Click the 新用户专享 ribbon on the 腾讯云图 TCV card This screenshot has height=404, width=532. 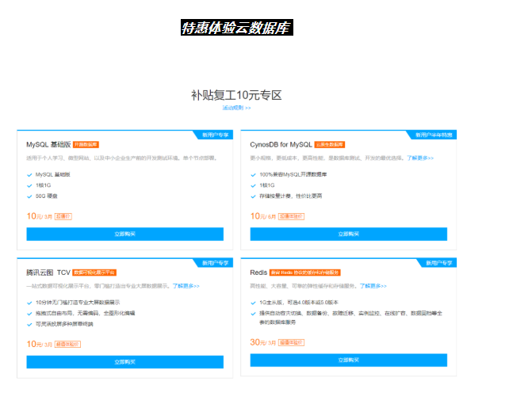pos(215,263)
